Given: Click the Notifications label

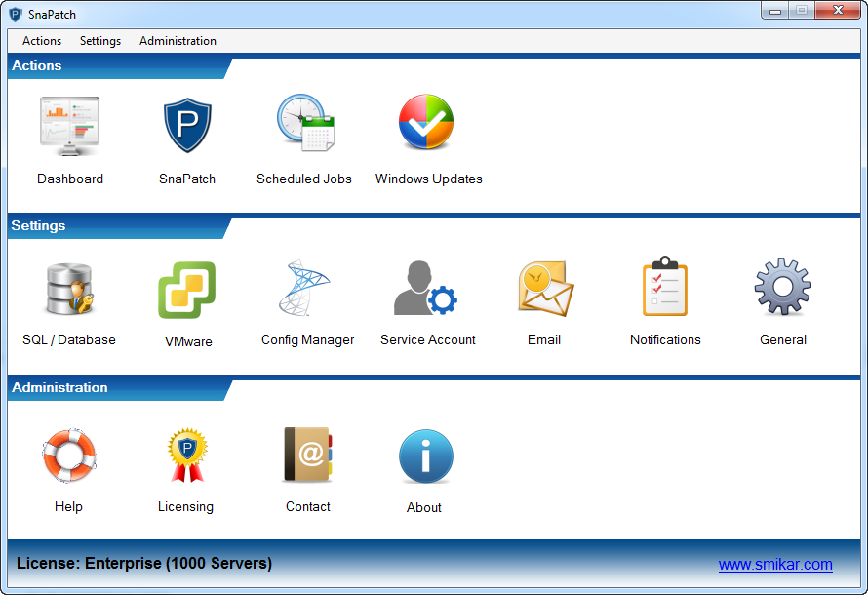Looking at the screenshot, I should pyautogui.click(x=665, y=339).
